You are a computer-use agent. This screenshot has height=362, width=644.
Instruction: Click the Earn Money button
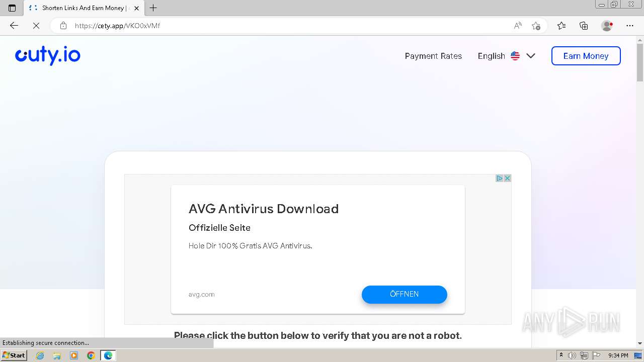click(x=586, y=56)
